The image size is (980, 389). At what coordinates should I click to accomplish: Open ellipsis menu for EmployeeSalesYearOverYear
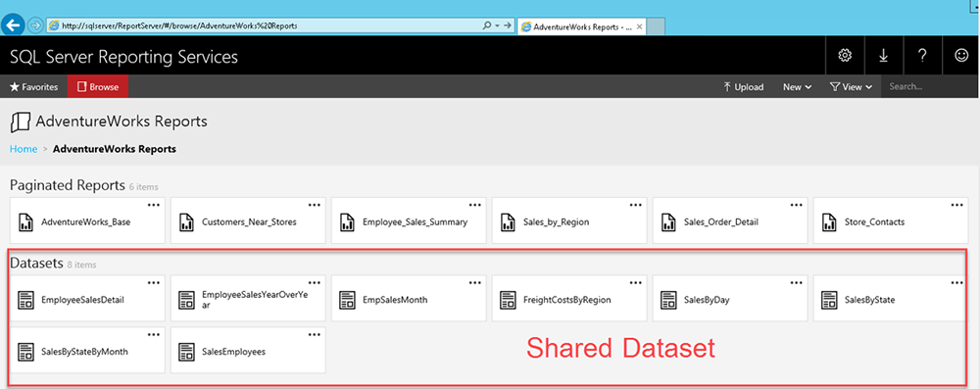(315, 282)
